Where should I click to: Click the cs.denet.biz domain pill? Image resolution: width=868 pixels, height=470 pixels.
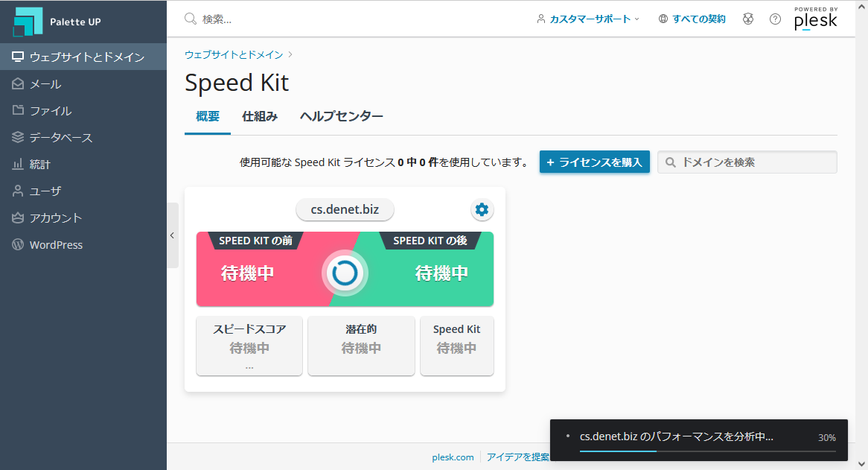click(345, 210)
